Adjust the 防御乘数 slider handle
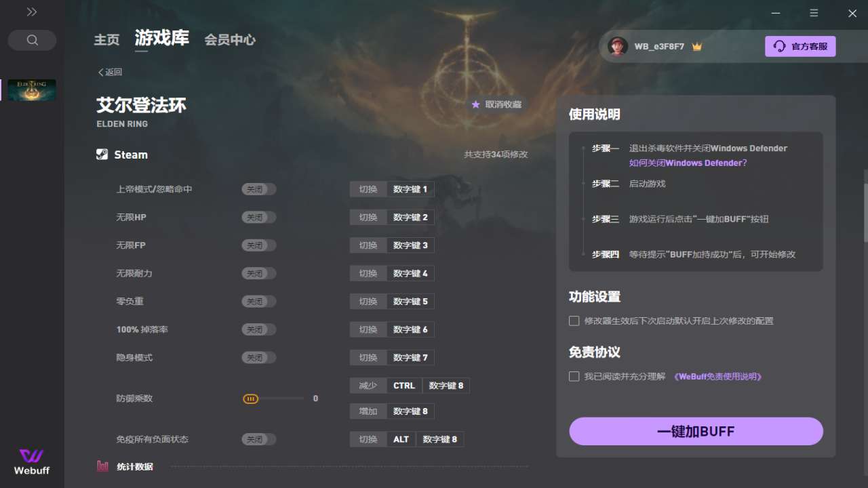868x488 pixels. tap(251, 399)
